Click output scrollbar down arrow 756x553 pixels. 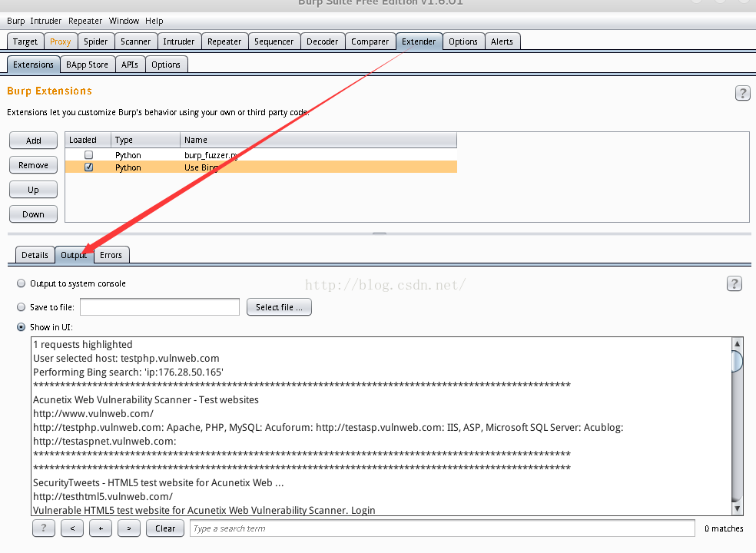pos(737,508)
